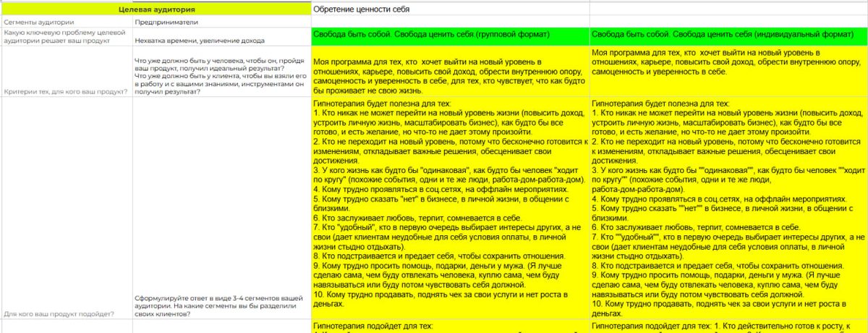Image resolution: width=868 pixels, height=333 pixels.
Task: Select group-format 'Гипнотерапия будет полезна' list cell
Action: click(451, 208)
